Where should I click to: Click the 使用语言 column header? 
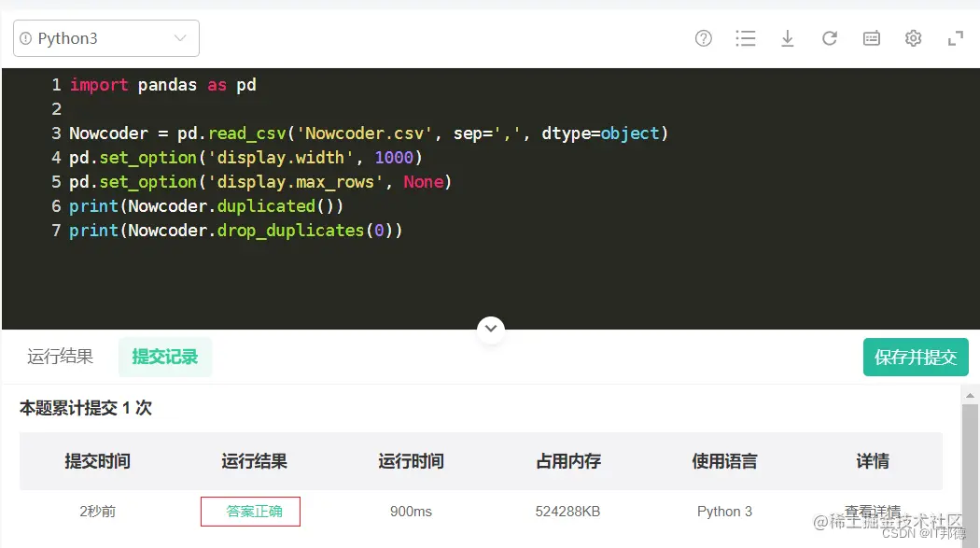724,461
